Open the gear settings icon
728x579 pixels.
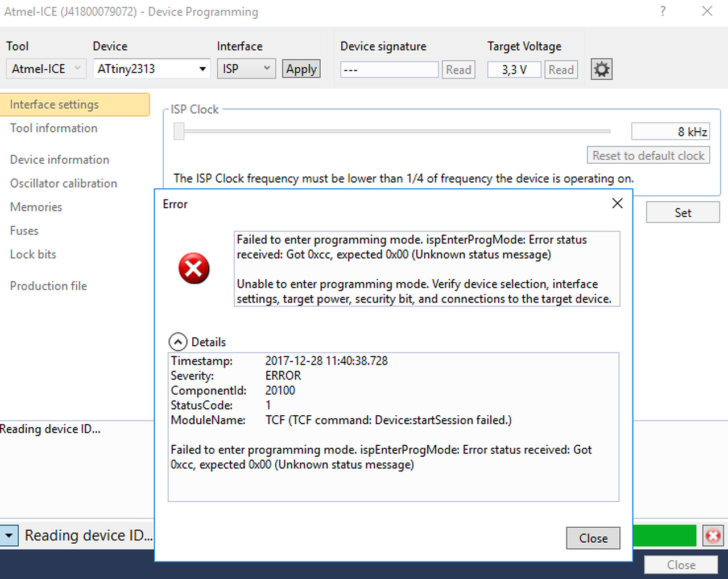(601, 69)
